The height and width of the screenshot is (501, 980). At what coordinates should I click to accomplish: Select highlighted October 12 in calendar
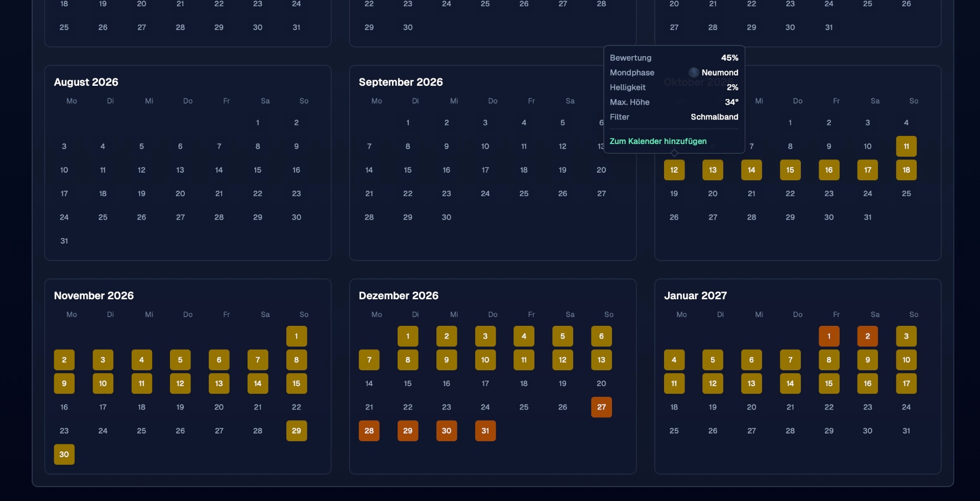[674, 170]
